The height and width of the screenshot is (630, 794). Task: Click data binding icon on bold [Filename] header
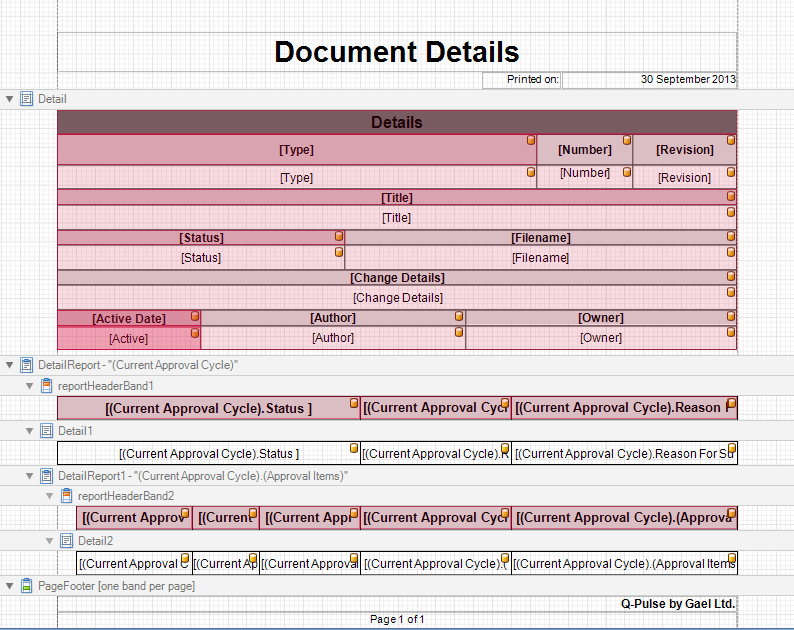pos(731,236)
